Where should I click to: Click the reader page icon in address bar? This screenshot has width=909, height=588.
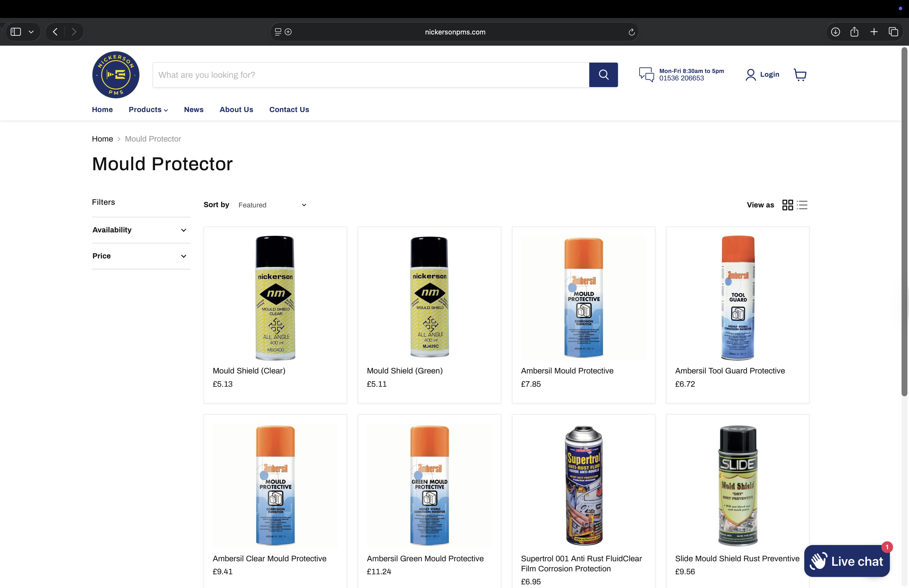(278, 32)
